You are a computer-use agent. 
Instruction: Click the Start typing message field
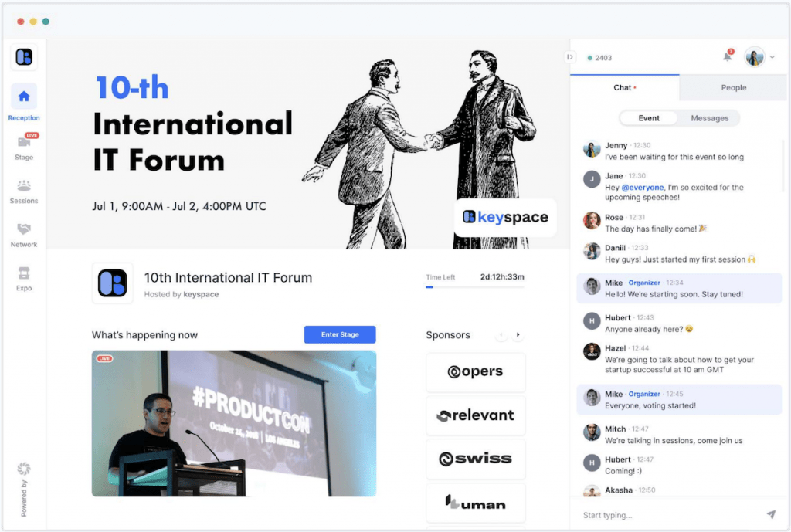pos(664,515)
